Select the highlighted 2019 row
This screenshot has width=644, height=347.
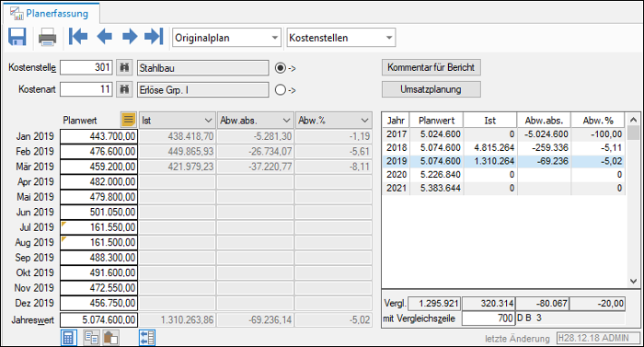[x=503, y=161]
